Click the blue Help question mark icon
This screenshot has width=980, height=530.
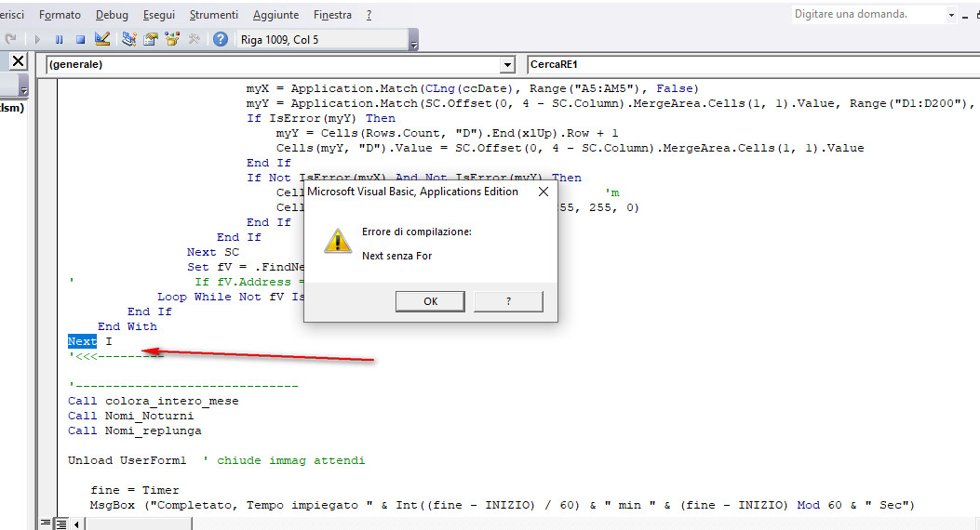[220, 39]
